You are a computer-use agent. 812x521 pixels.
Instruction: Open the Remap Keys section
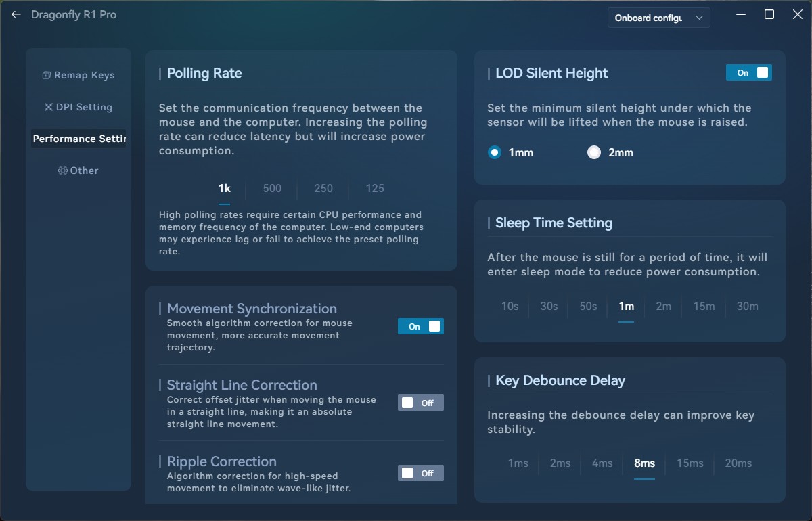coord(78,75)
